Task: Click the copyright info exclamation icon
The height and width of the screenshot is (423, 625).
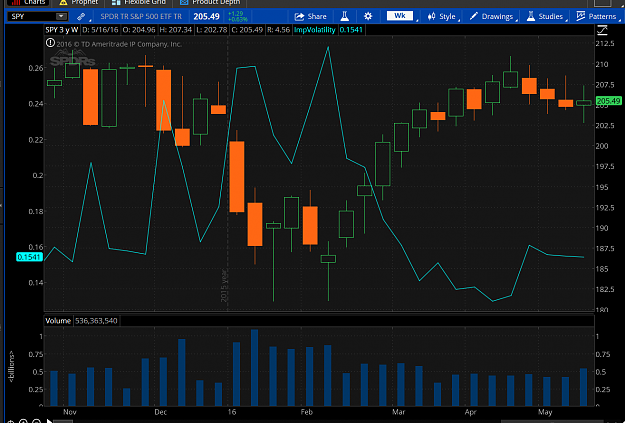Action: pyautogui.click(x=50, y=43)
